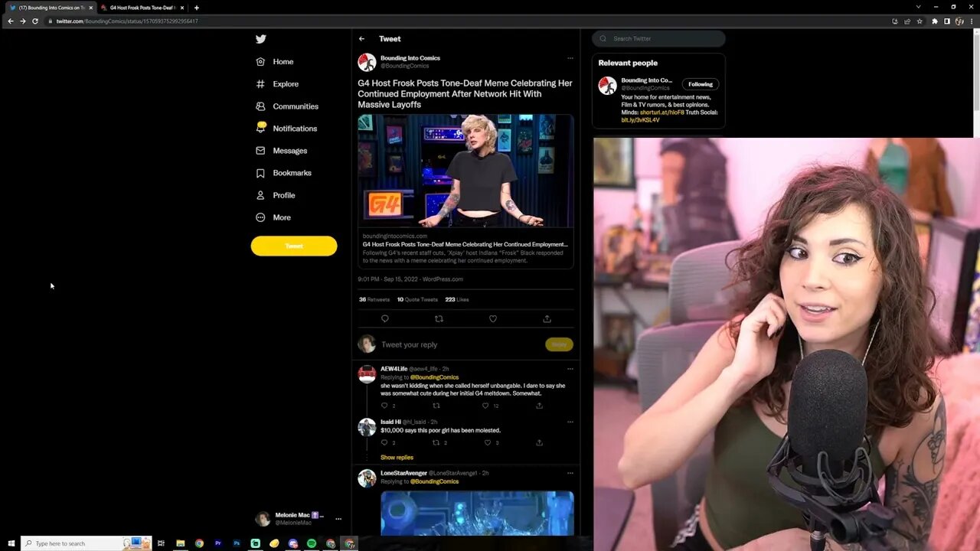Screen dimensions: 980x551
Task: Open Spotify from the taskbar
Action: 312,543
